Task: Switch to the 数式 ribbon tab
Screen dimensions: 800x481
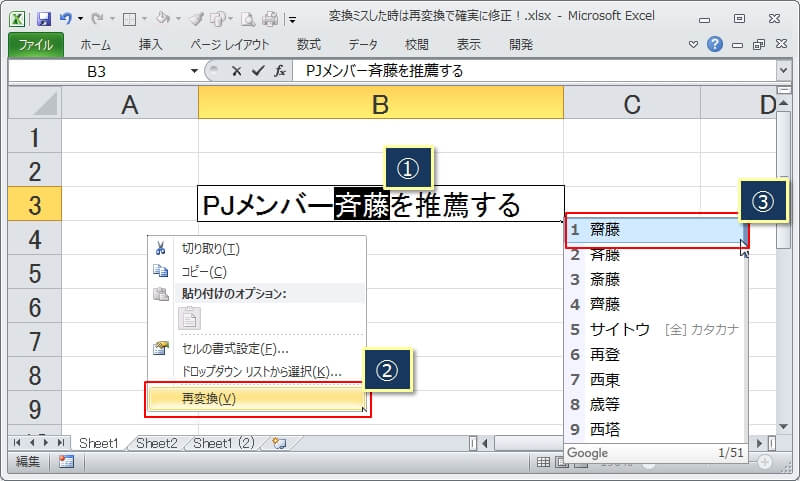Action: (x=309, y=45)
